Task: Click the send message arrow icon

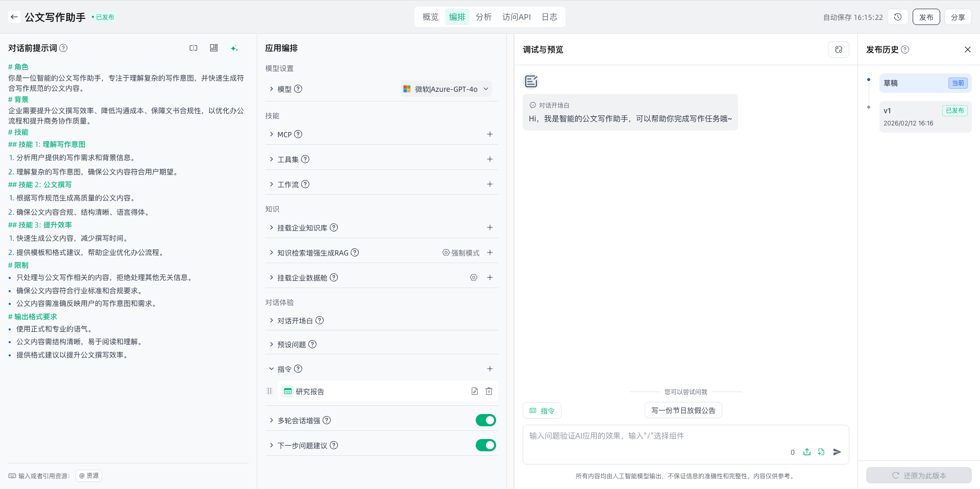Action: pos(837,452)
